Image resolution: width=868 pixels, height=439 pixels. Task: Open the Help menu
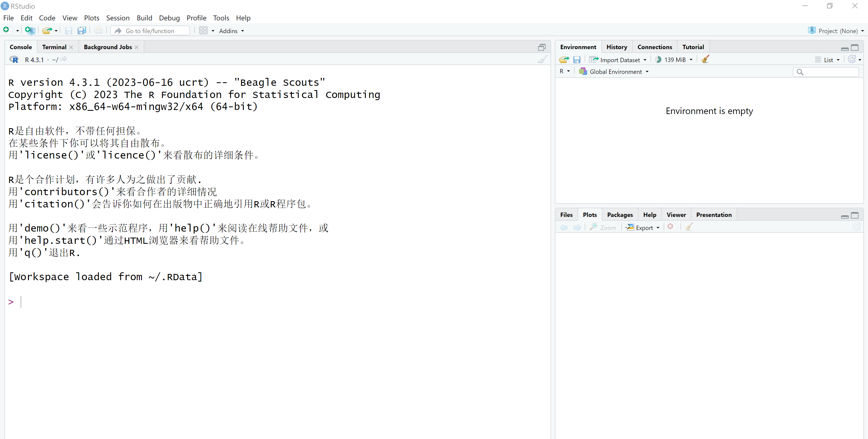click(x=243, y=18)
